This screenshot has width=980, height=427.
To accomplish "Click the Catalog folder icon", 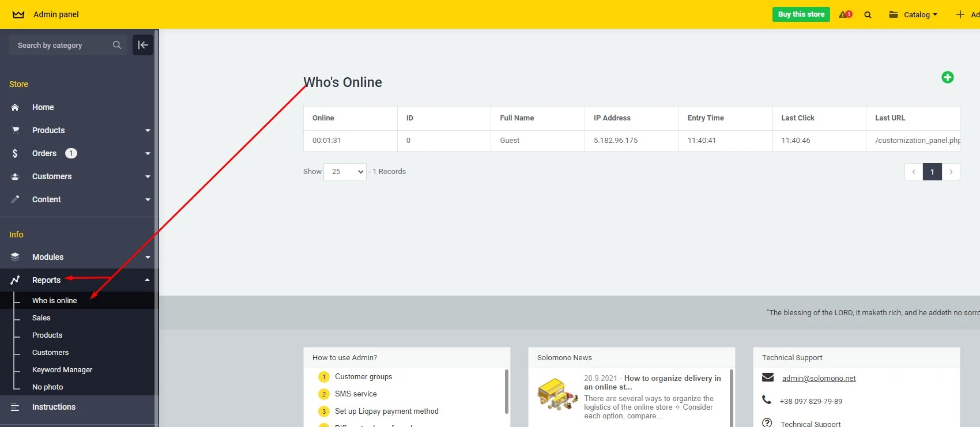I will point(894,14).
